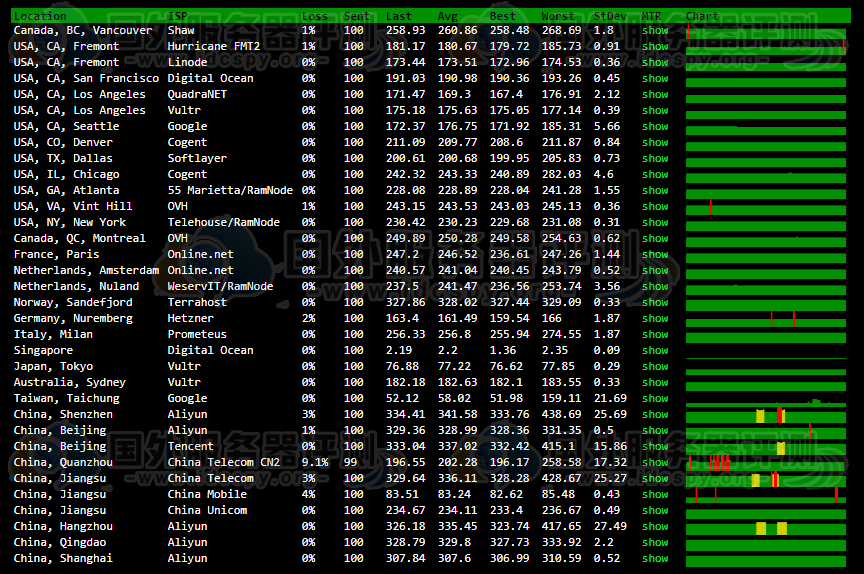Click the "Norway, Sandefjord" location cell
Screen dimensions: 864x574
tap(73, 302)
